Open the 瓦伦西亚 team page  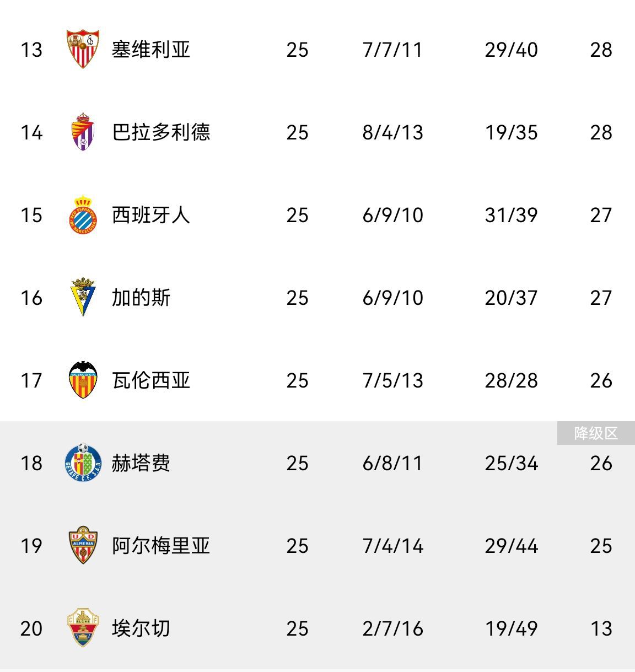[150, 380]
